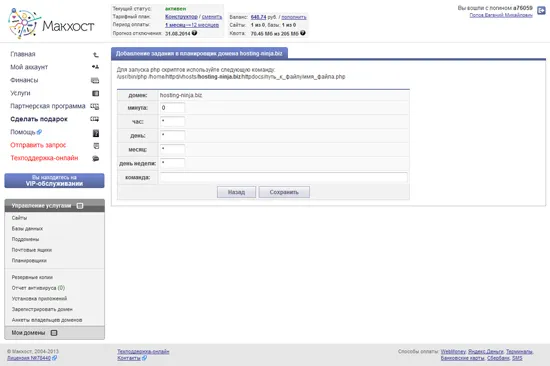Image resolution: width=550 pixels, height=366 pixels.
Task: Click Сбербанк payment link
Action: coord(498,358)
